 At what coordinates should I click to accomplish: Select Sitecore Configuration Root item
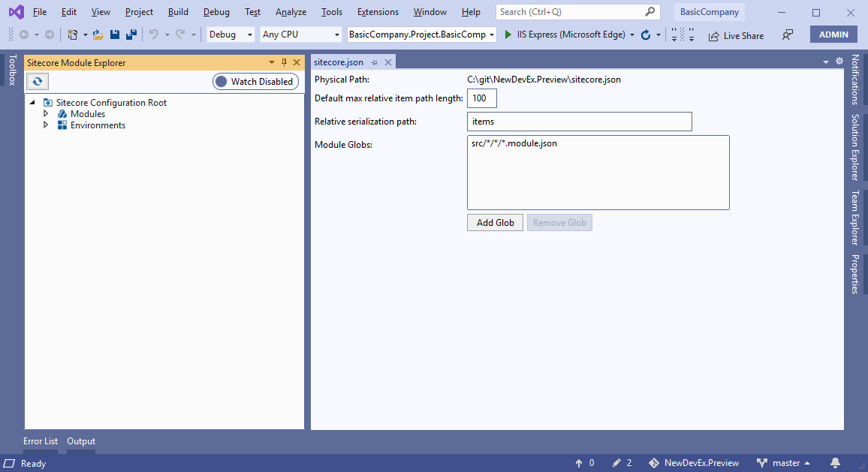tap(110, 102)
